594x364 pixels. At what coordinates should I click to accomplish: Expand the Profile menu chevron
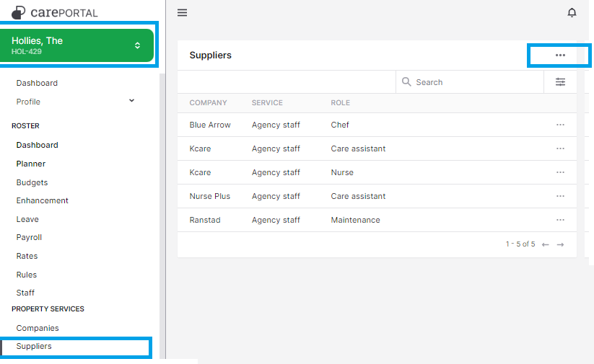tap(131, 101)
